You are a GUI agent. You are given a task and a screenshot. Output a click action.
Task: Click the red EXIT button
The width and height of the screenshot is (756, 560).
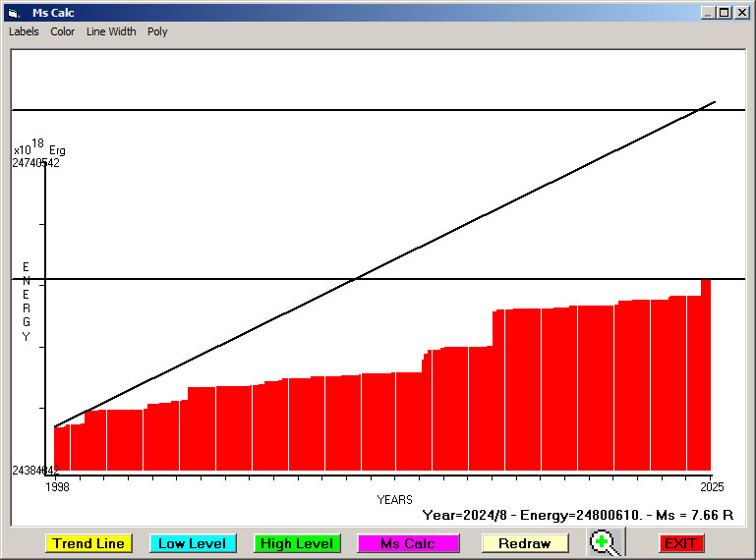680,543
